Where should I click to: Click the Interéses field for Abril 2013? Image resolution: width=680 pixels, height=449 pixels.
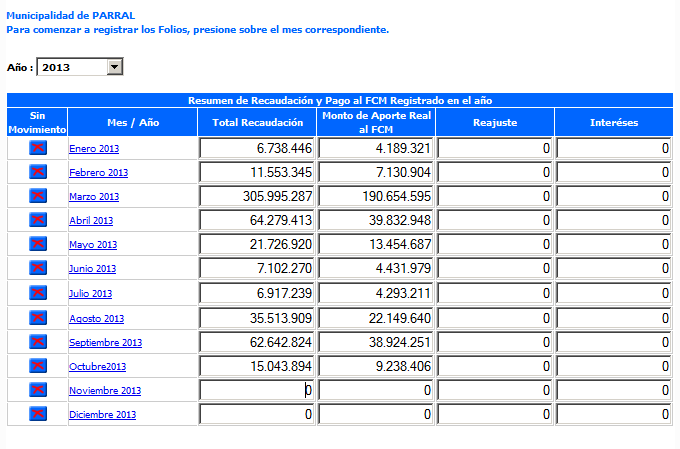click(614, 220)
